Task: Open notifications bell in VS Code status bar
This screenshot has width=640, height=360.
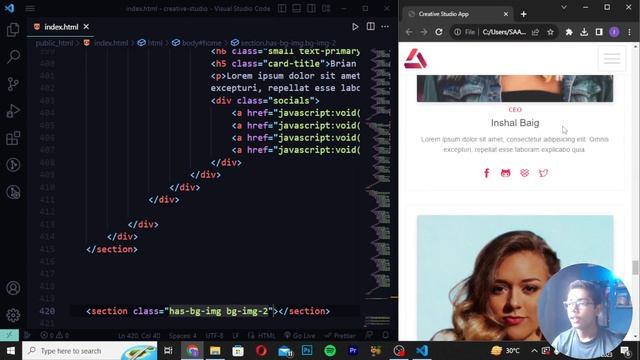Action: coord(386,335)
